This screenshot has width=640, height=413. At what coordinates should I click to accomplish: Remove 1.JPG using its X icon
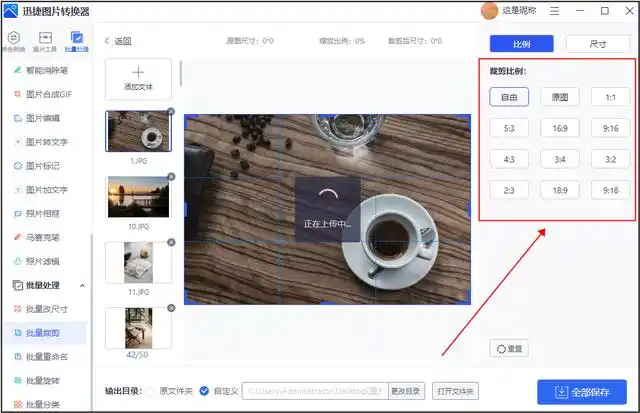171,111
